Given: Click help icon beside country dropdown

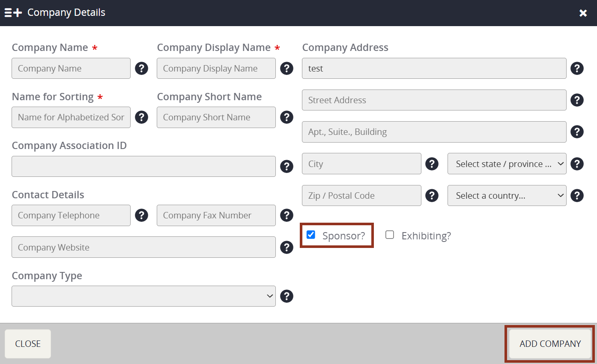Looking at the screenshot, I should (577, 196).
